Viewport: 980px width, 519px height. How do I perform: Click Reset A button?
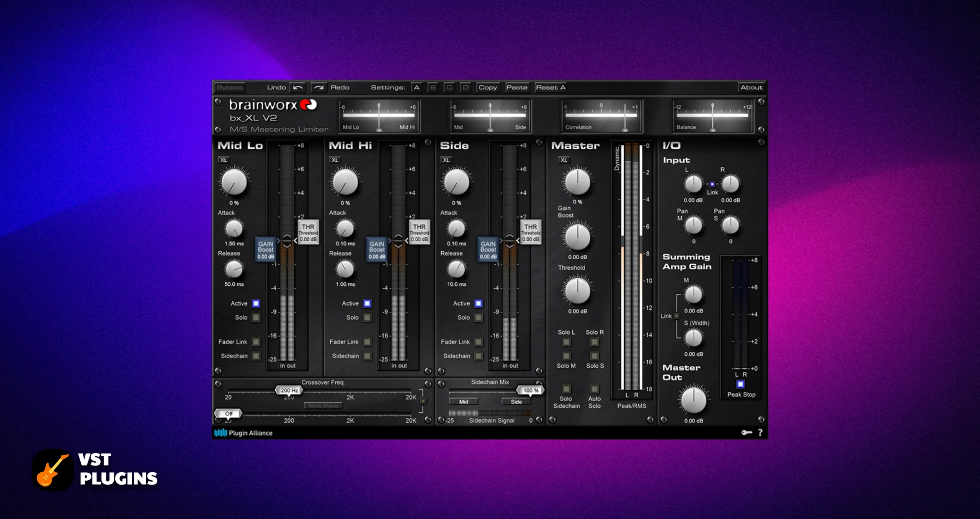(550, 88)
